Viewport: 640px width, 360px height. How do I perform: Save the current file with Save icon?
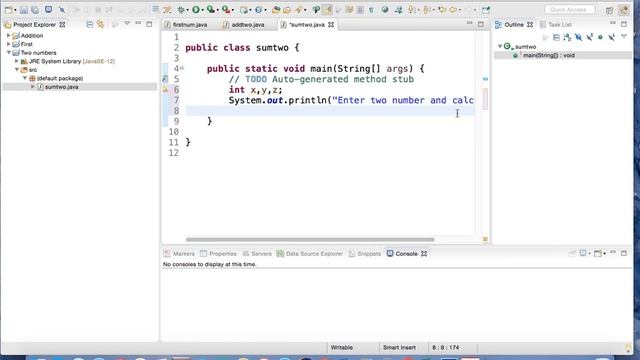point(24,9)
